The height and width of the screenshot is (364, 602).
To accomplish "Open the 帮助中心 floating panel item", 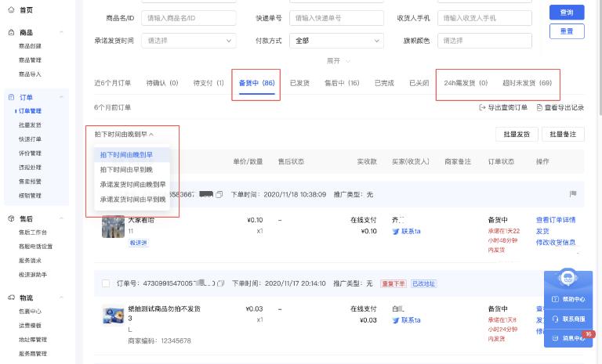I will (568, 300).
